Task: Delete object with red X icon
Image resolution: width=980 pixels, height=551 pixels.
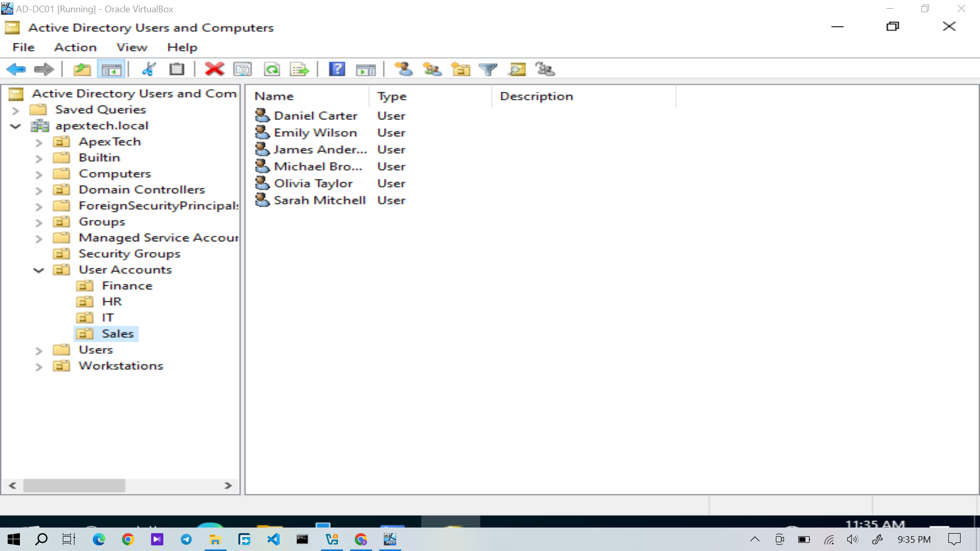Action: coord(214,69)
